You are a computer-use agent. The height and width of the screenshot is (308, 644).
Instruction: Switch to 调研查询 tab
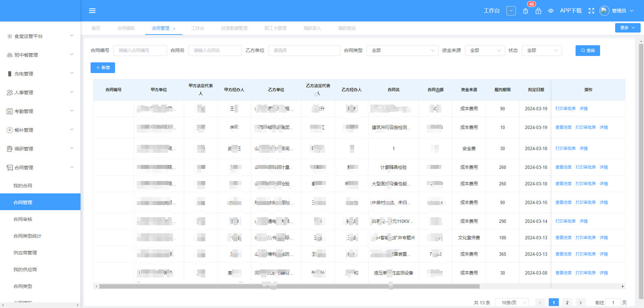click(347, 28)
